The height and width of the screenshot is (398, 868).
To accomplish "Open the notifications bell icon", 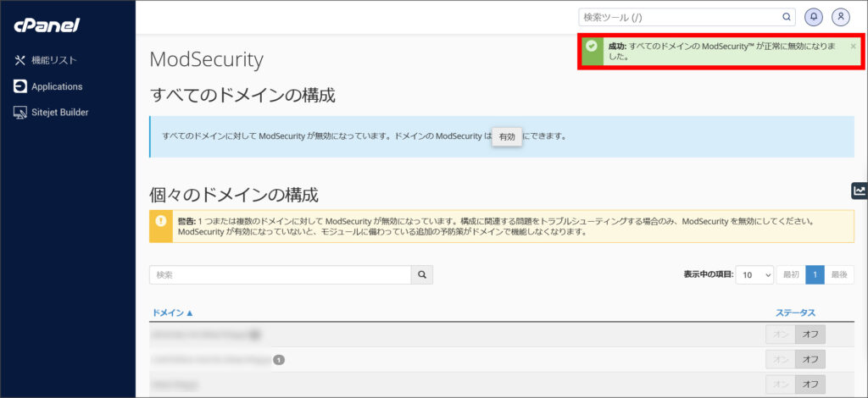I will coord(813,17).
